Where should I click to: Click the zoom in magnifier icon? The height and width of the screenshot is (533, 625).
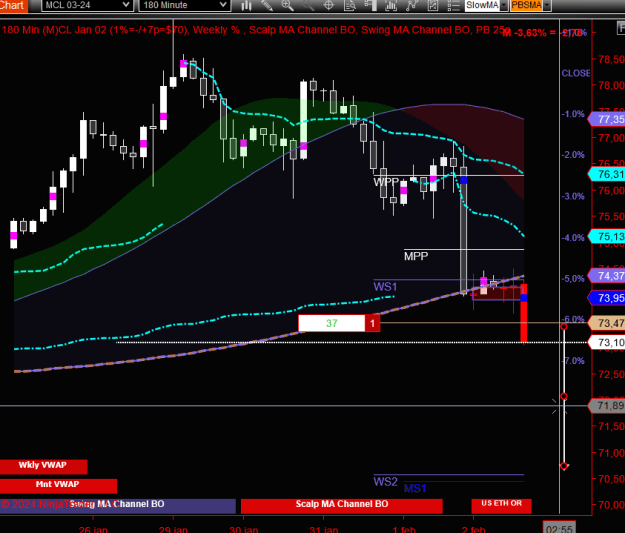point(287,6)
